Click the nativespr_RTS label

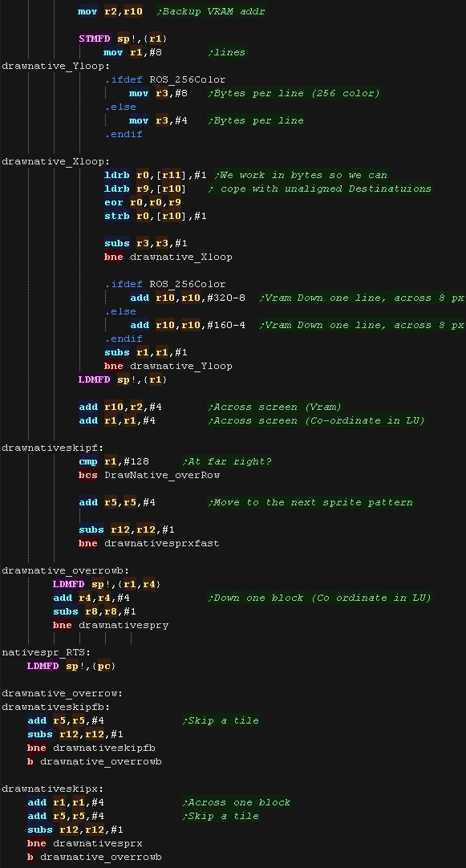click(x=46, y=652)
